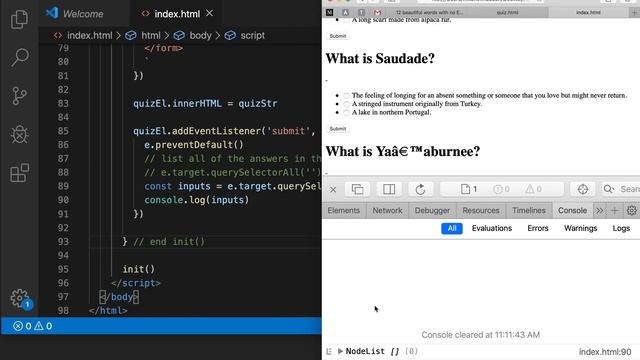
Task: Click 'Console cleared at 11:11:43 AM' message
Action: (x=480, y=335)
